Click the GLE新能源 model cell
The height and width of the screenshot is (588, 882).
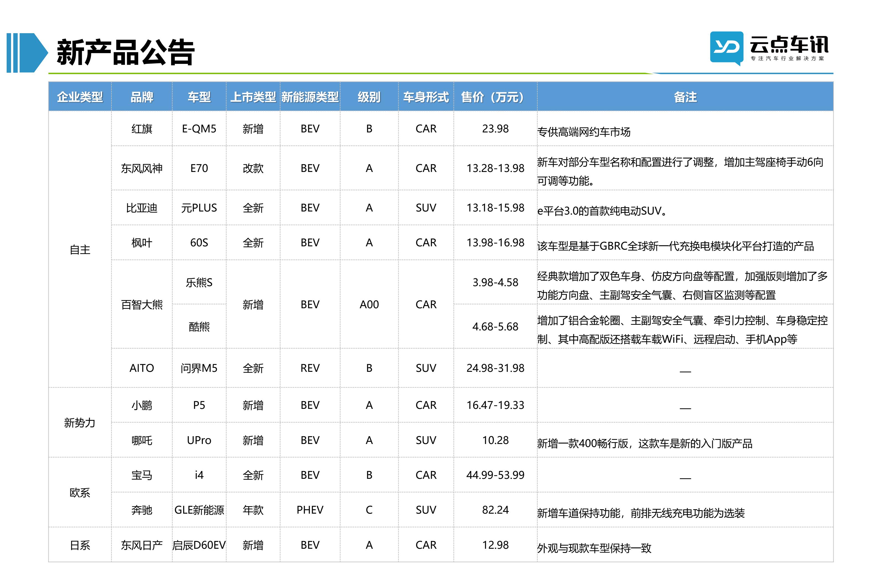pos(199,510)
